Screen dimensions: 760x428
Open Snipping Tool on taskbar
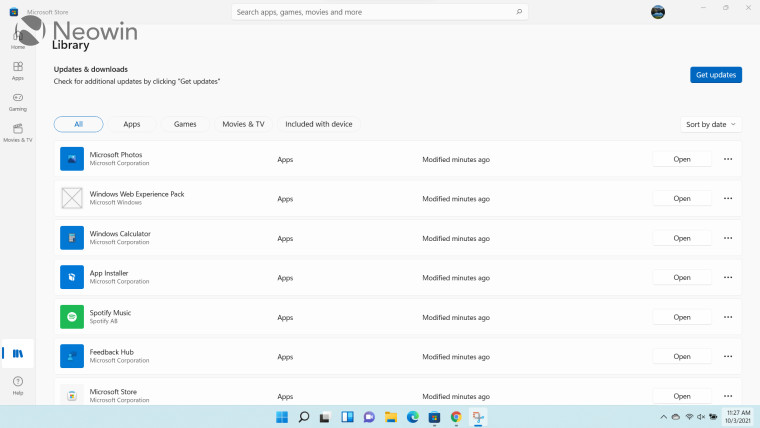tap(478, 417)
